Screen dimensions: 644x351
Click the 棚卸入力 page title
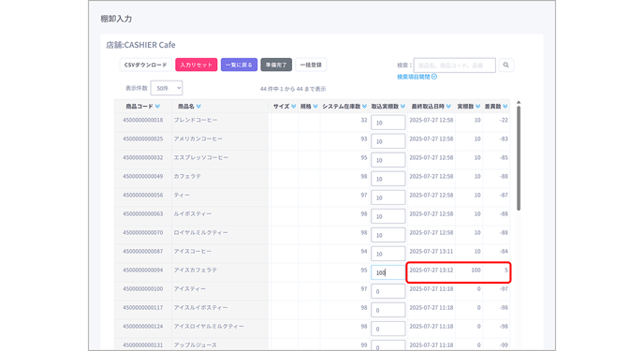(x=116, y=19)
